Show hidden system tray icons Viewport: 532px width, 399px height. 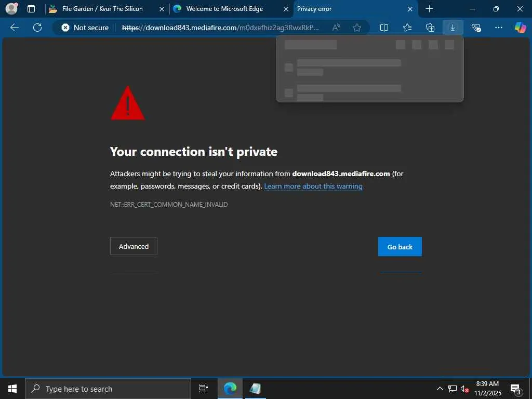coord(440,389)
